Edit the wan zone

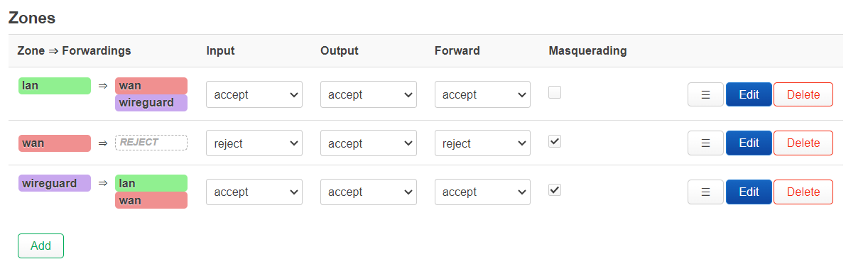pyautogui.click(x=749, y=143)
